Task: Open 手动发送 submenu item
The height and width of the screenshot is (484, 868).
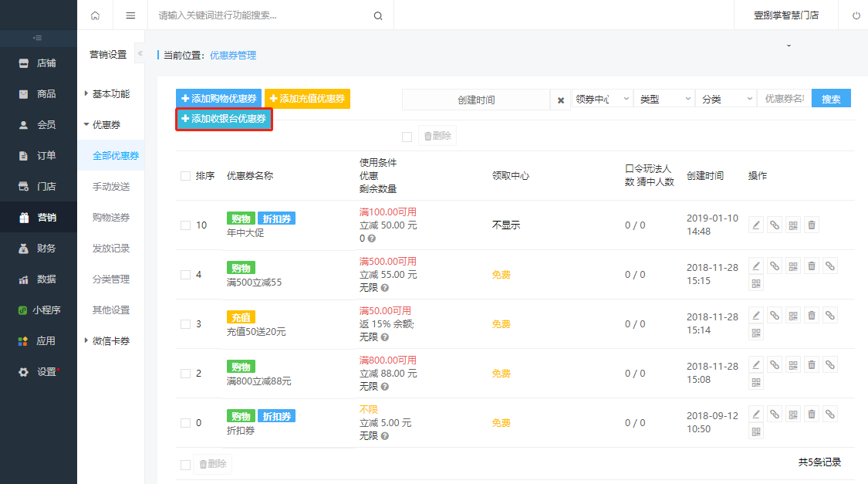Action: coord(110,187)
